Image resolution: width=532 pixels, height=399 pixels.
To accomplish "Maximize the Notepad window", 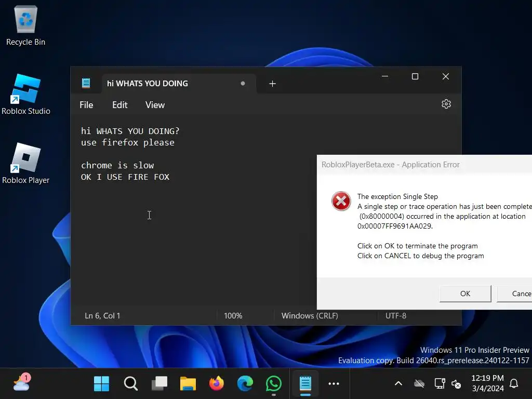I will click(x=415, y=76).
